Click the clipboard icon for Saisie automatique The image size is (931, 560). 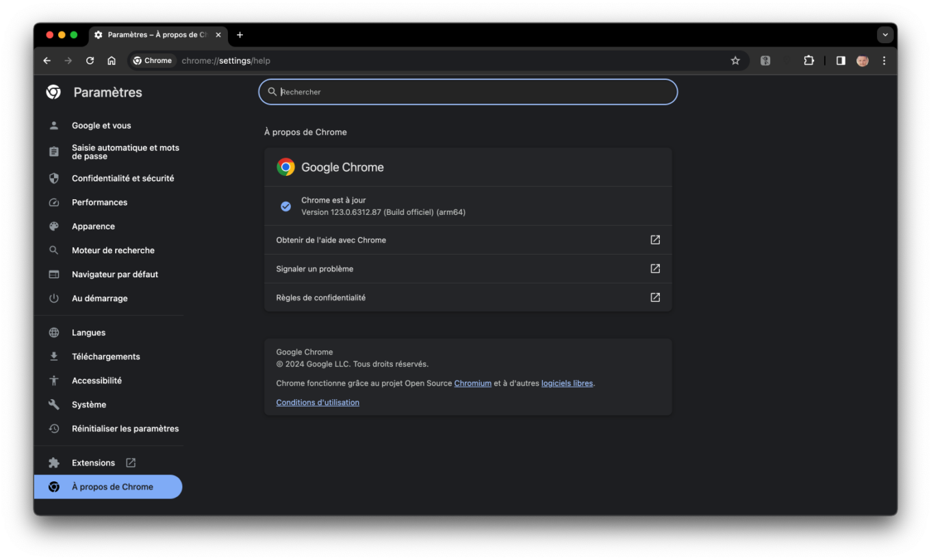[54, 152]
